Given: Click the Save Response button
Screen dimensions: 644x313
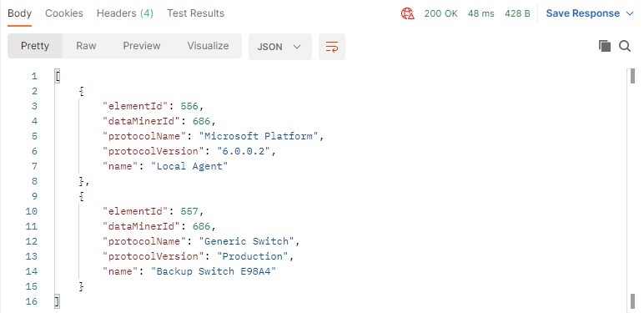Looking at the screenshot, I should [583, 13].
